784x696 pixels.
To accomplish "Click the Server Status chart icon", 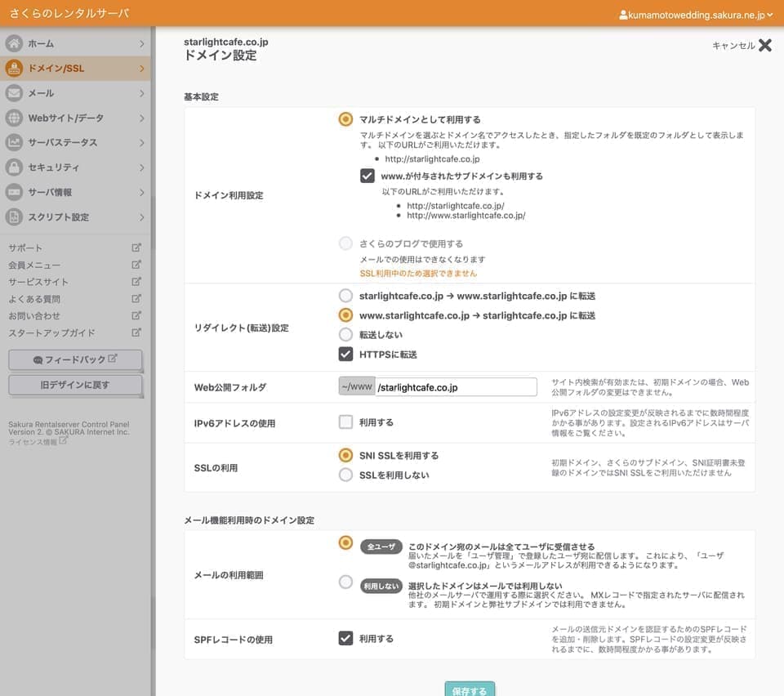I will (x=14, y=143).
